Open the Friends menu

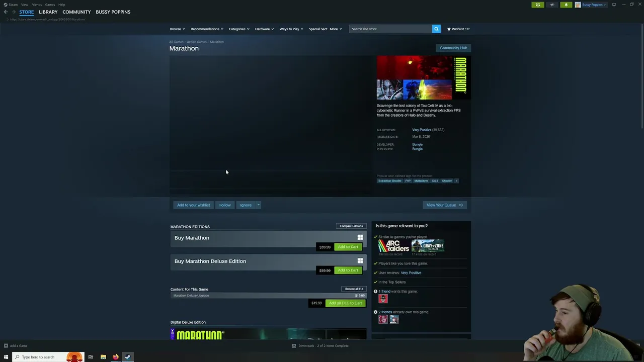(36, 5)
